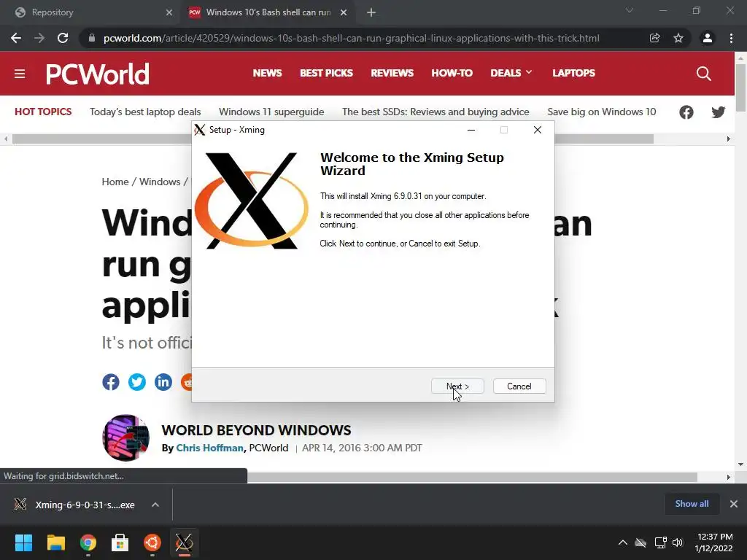Click the PCWorld logo
747x560 pixels.
[x=97, y=74]
